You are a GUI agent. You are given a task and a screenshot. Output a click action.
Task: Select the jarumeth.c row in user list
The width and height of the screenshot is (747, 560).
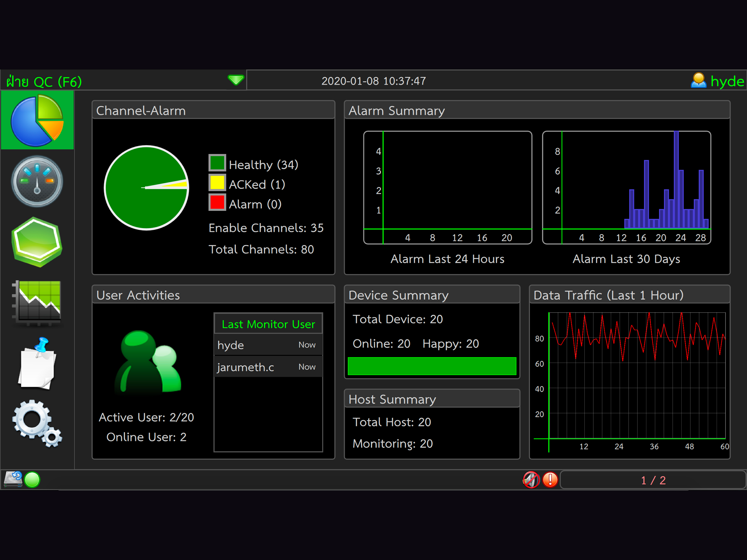pos(268,367)
